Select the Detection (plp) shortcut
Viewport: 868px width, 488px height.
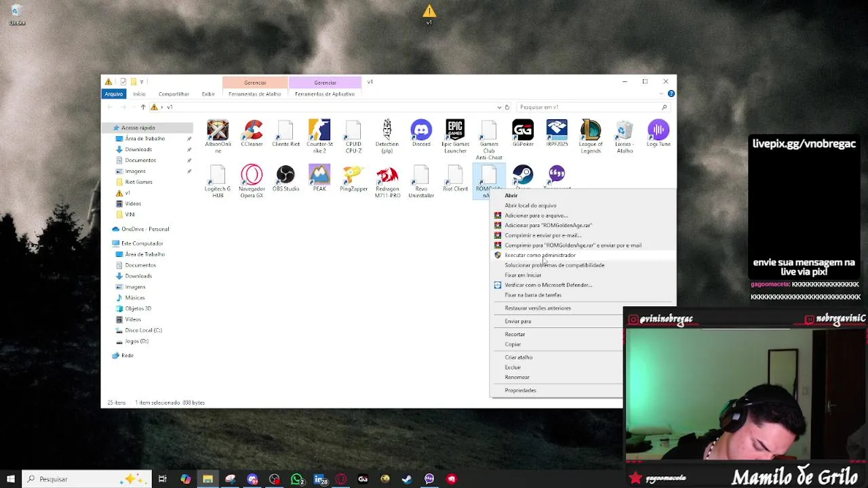click(x=387, y=136)
